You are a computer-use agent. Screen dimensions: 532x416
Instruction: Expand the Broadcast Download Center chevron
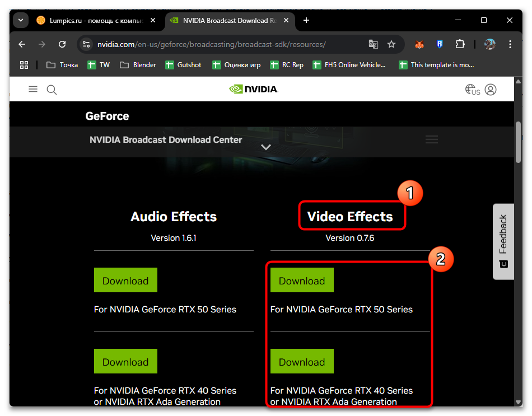[266, 147]
